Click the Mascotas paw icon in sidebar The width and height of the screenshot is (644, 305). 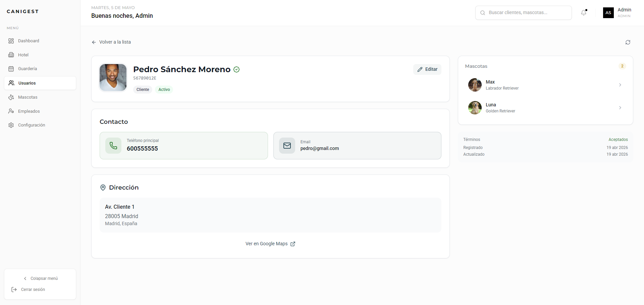coord(11,97)
